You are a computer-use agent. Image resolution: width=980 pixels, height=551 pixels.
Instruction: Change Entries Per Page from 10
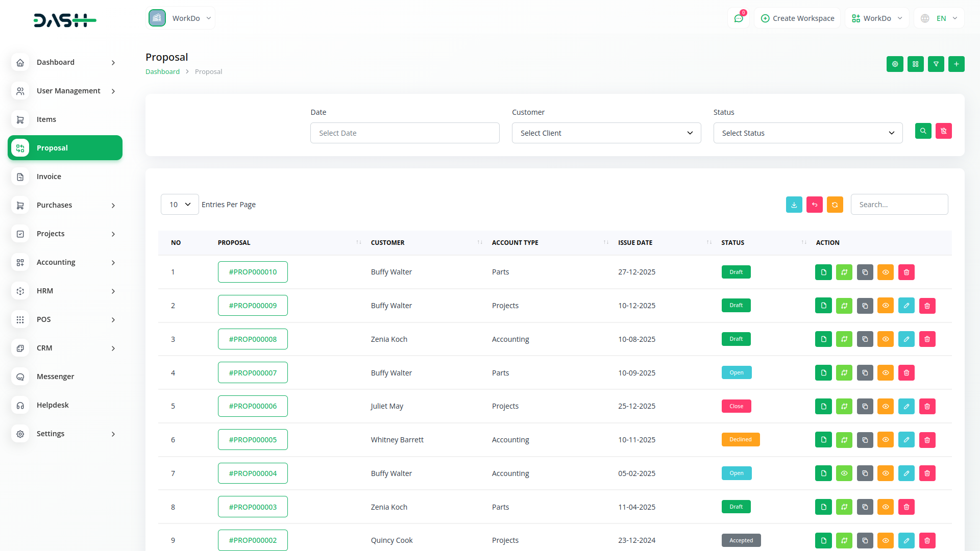tap(179, 204)
